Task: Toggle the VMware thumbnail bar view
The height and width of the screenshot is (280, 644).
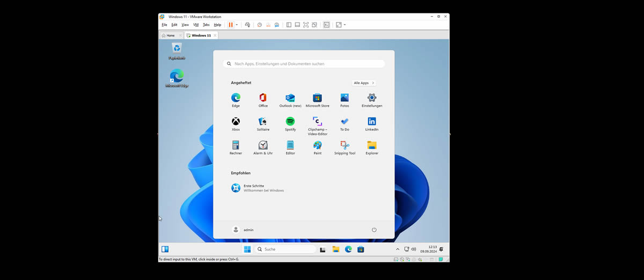Action: (x=297, y=25)
